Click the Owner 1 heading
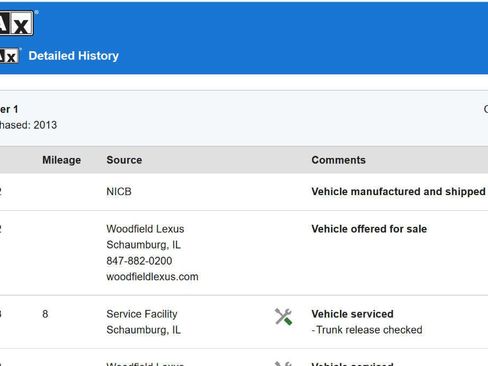 [9, 109]
